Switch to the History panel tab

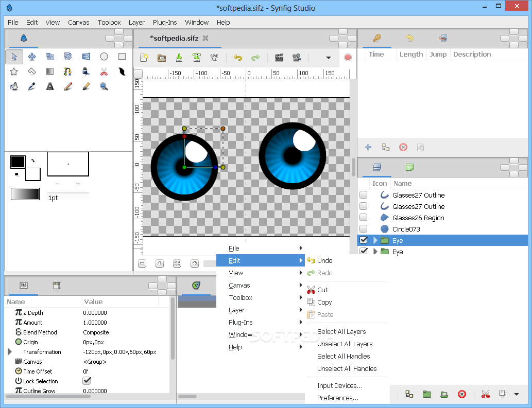point(410,38)
